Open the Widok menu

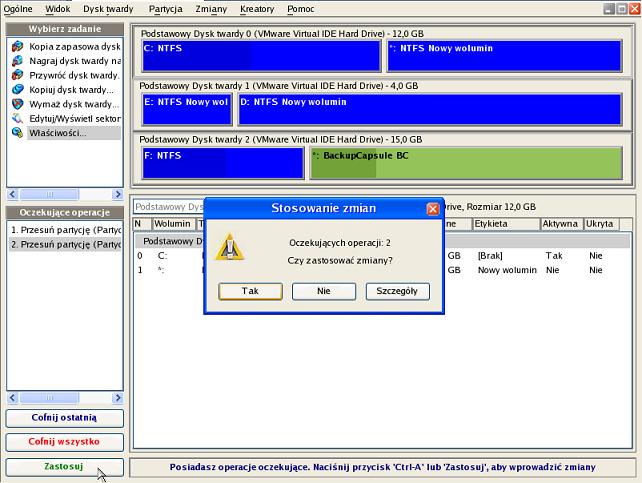(58, 9)
